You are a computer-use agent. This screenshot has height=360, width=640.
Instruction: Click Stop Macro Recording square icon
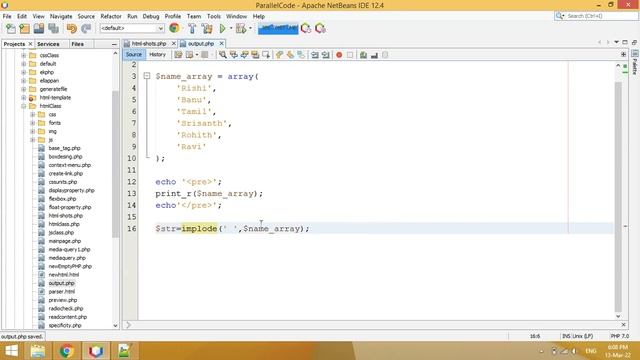tap(350, 55)
